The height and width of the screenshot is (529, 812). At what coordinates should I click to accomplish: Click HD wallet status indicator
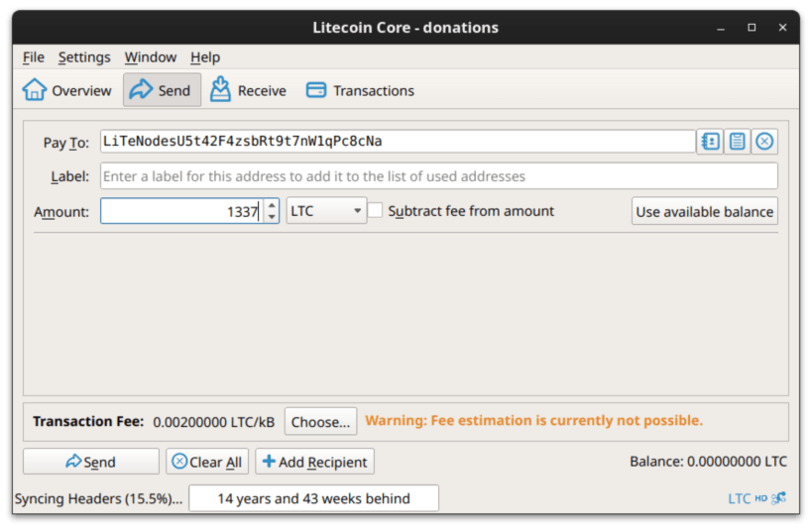760,498
